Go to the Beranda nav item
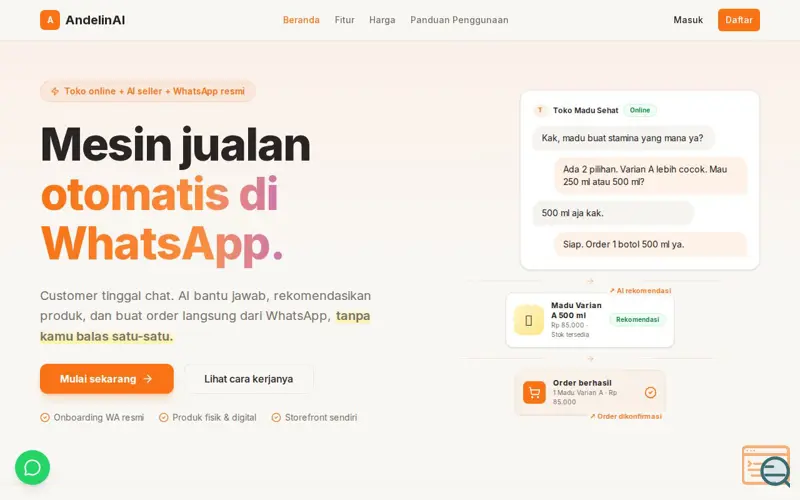Viewport: 800px width, 500px height. coord(301,20)
